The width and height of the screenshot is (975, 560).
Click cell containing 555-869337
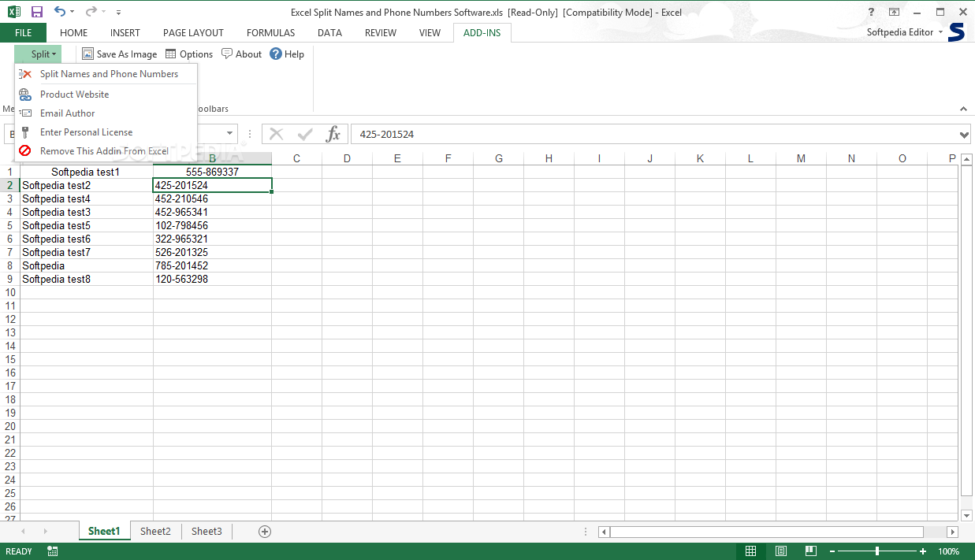(x=212, y=172)
